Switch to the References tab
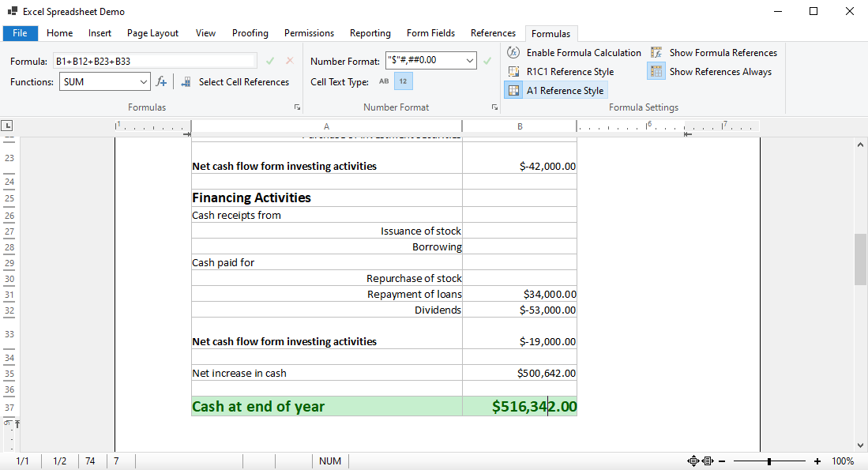868x470 pixels. click(493, 33)
